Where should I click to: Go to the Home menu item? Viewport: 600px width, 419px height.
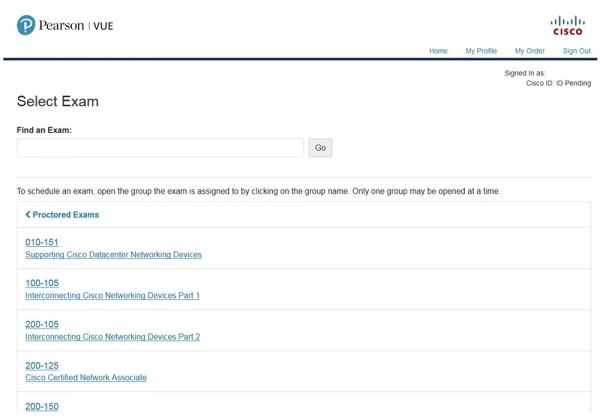tap(438, 51)
